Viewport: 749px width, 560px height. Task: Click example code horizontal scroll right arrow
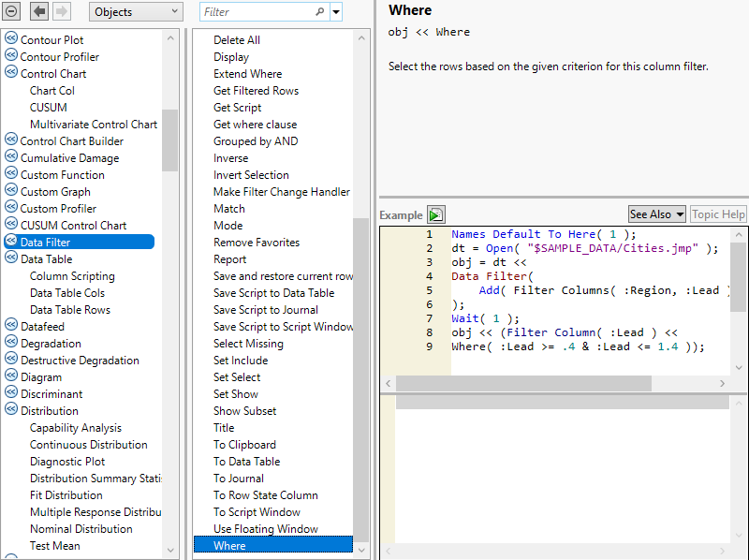[x=722, y=383]
